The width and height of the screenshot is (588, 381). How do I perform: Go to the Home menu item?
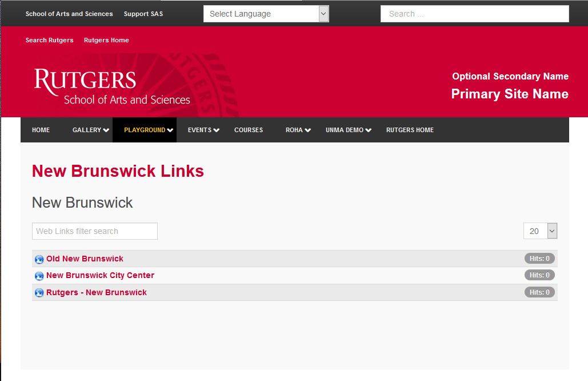tap(41, 130)
